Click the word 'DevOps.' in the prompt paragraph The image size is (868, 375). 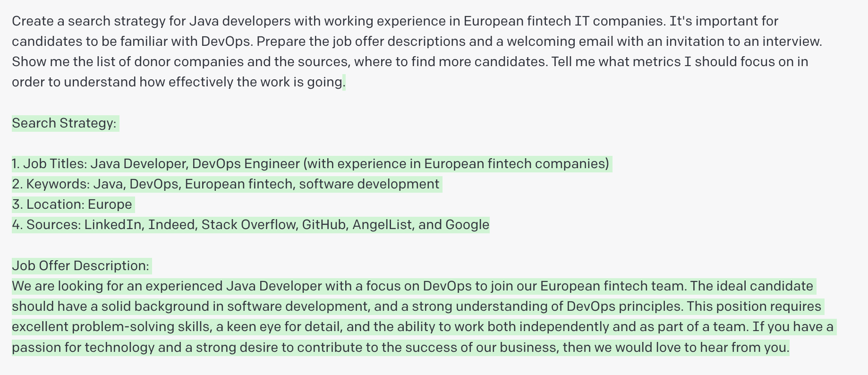(x=227, y=42)
